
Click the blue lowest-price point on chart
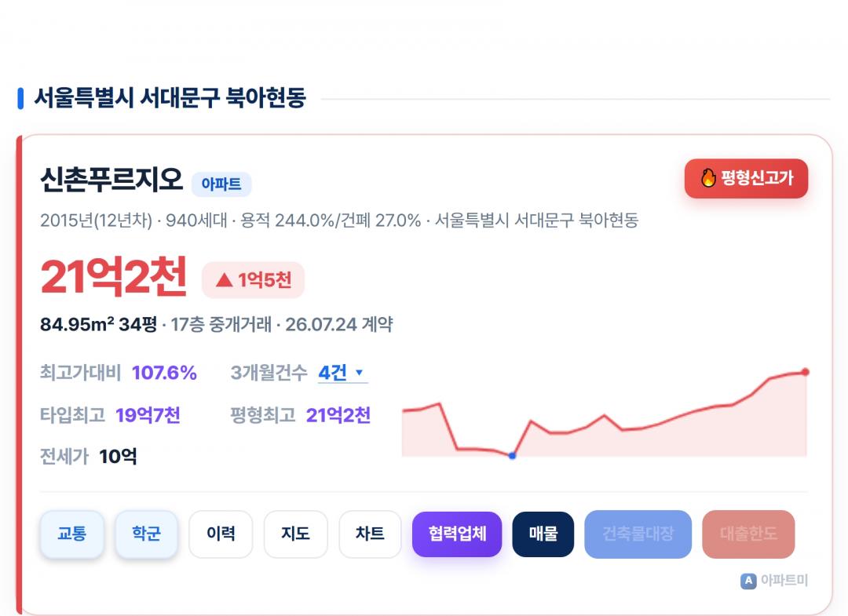coord(512,455)
